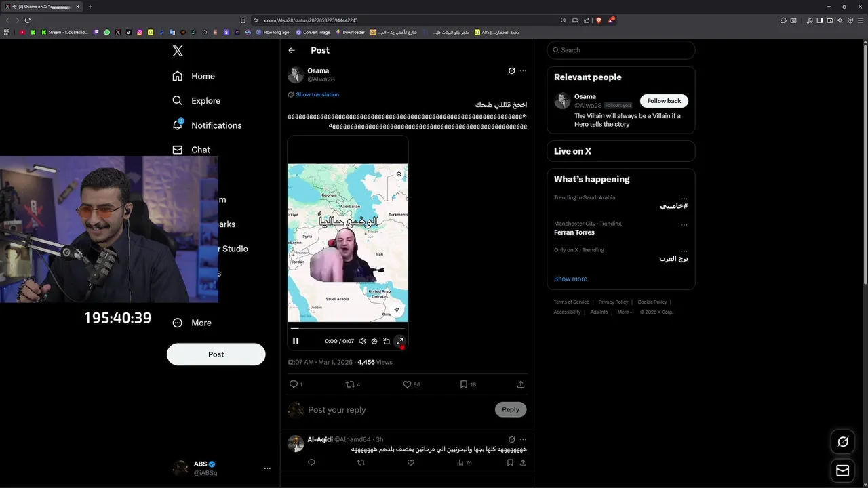Open browser hamburger menu

point(860,20)
